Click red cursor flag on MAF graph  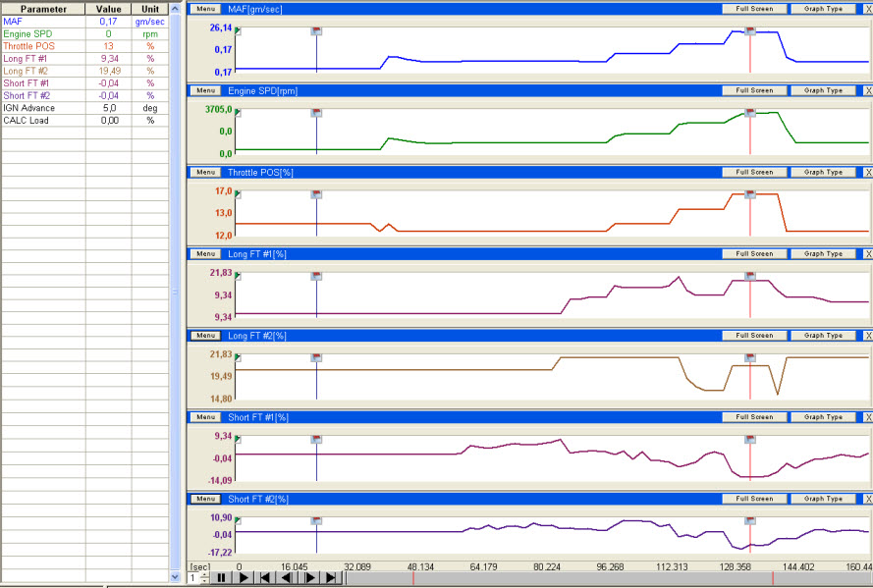pos(750,31)
